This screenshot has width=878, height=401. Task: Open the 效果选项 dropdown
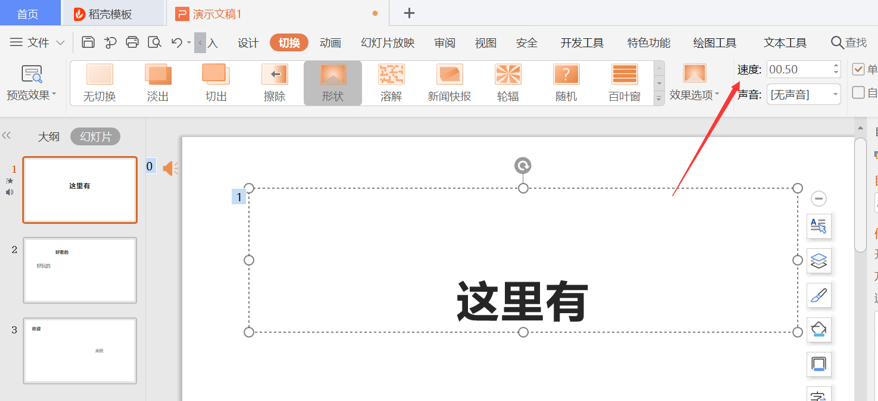click(694, 83)
